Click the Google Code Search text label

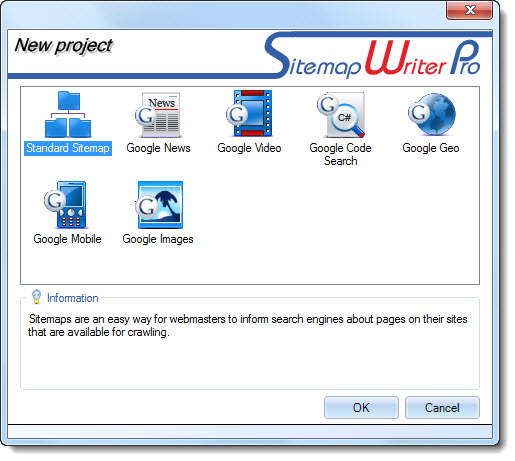[340, 154]
